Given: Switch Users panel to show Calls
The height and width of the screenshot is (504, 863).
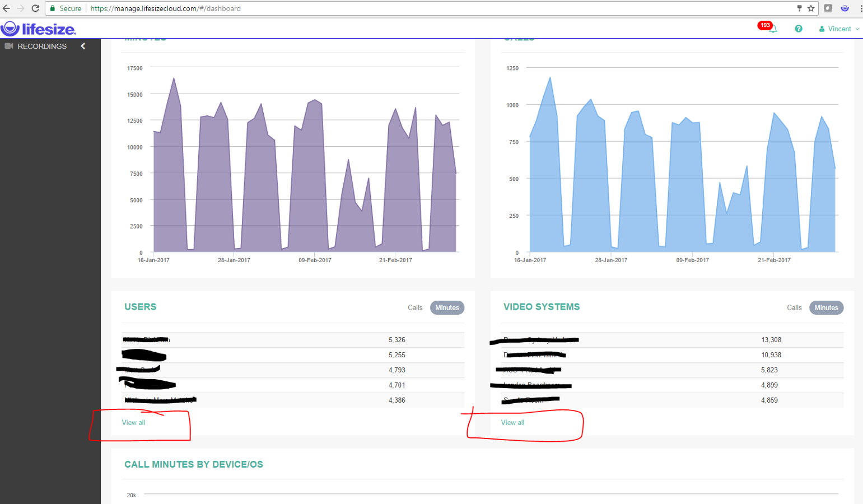Looking at the screenshot, I should [x=415, y=307].
